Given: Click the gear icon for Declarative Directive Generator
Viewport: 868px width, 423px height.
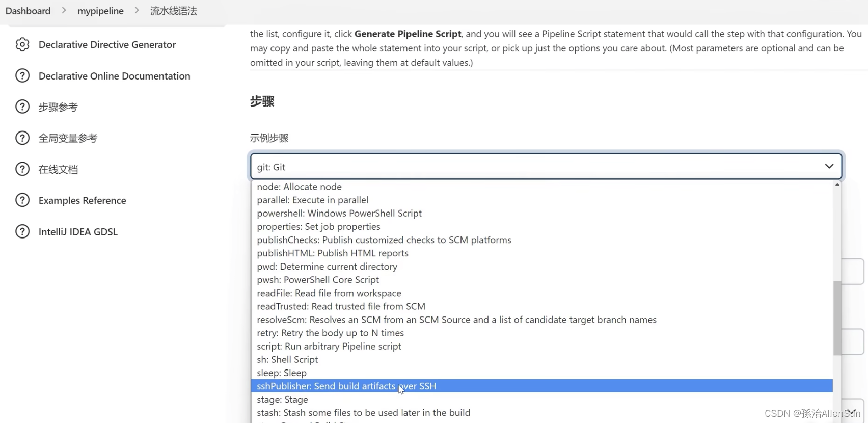Looking at the screenshot, I should [22, 45].
